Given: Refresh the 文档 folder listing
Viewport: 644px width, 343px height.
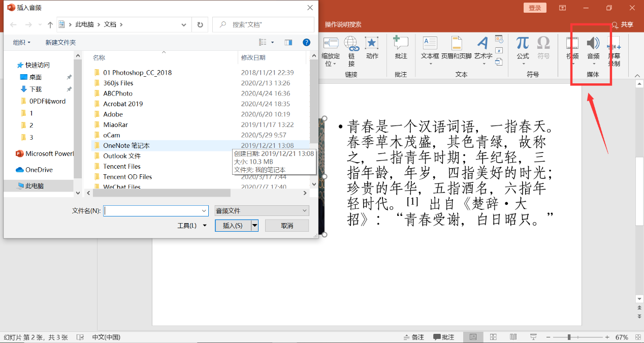Looking at the screenshot, I should pos(200,24).
